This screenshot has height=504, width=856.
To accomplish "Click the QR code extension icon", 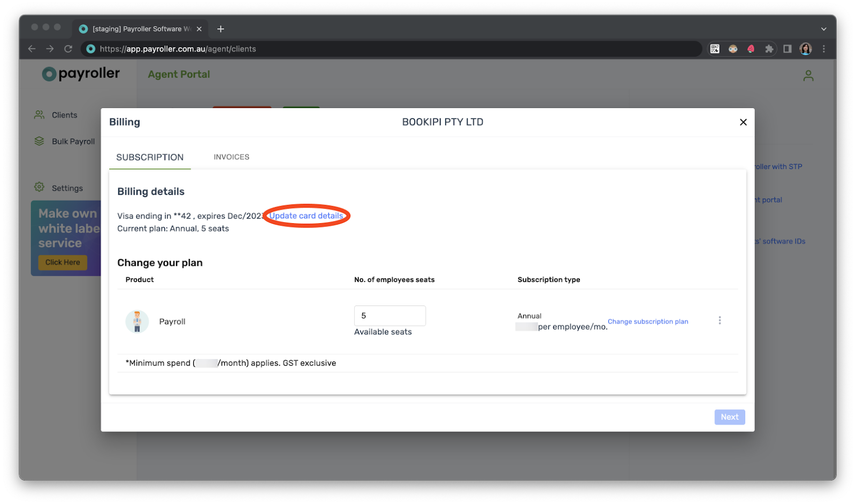I will pyautogui.click(x=715, y=49).
